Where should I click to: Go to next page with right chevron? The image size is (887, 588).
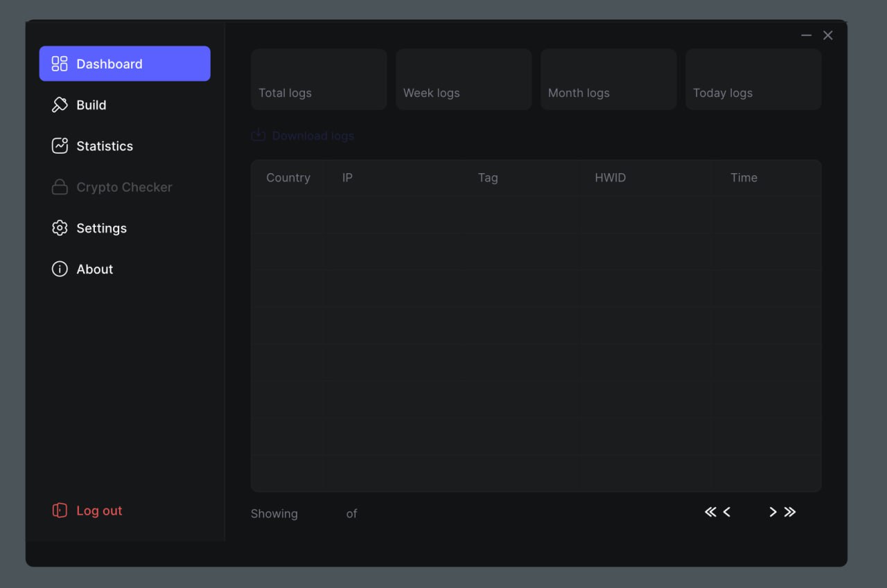(x=773, y=512)
